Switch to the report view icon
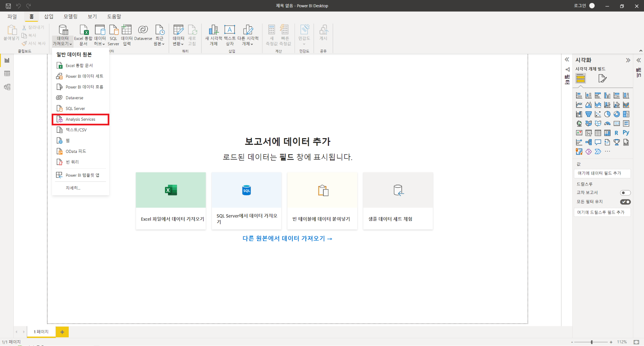The width and height of the screenshot is (644, 346). [7, 60]
